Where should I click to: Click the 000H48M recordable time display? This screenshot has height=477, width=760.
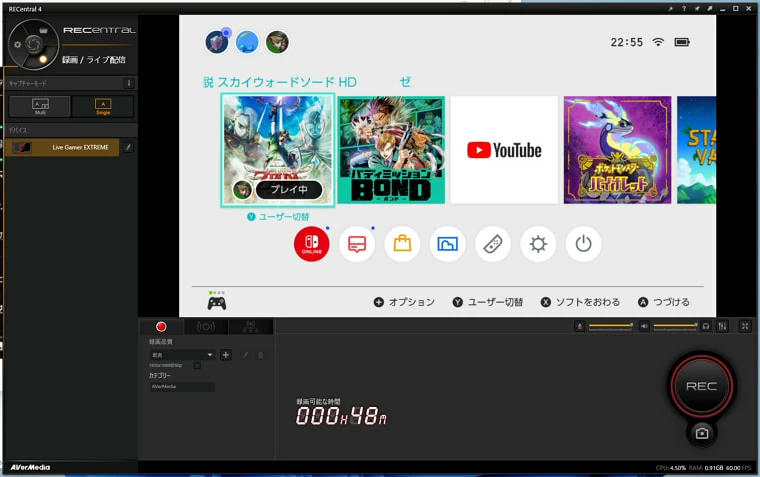pyautogui.click(x=341, y=416)
